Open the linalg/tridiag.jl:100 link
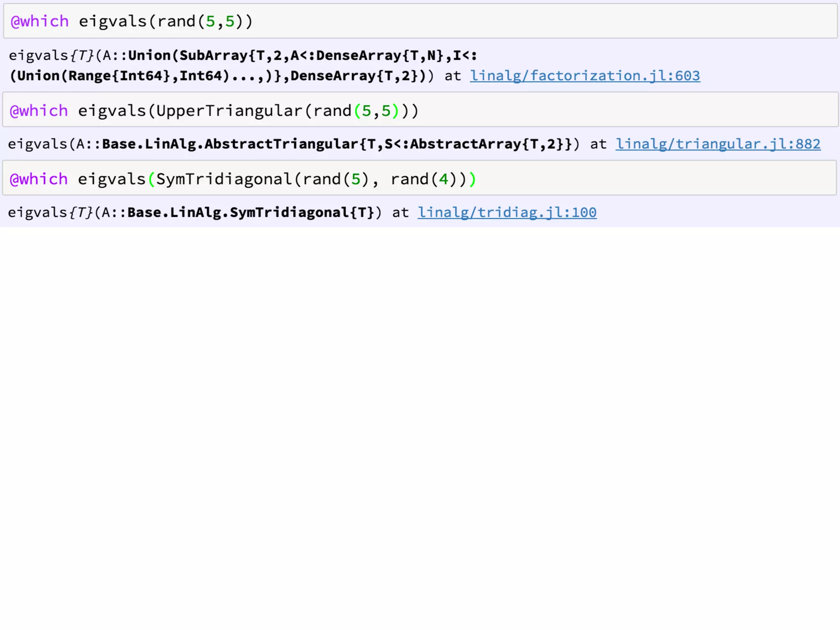 tap(507, 212)
